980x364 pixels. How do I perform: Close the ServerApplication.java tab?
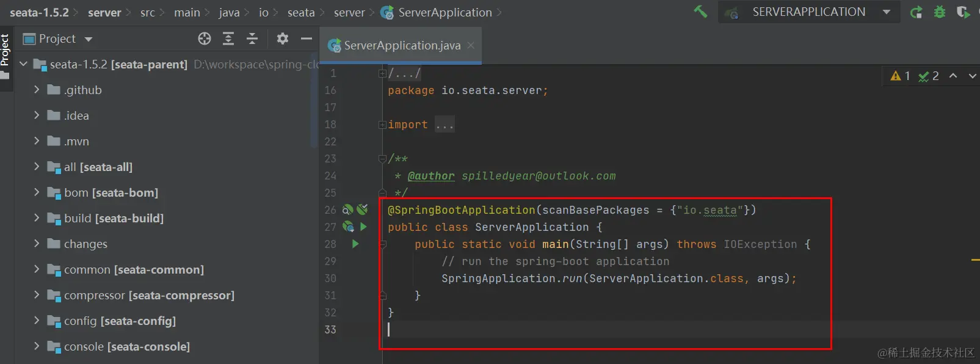471,45
